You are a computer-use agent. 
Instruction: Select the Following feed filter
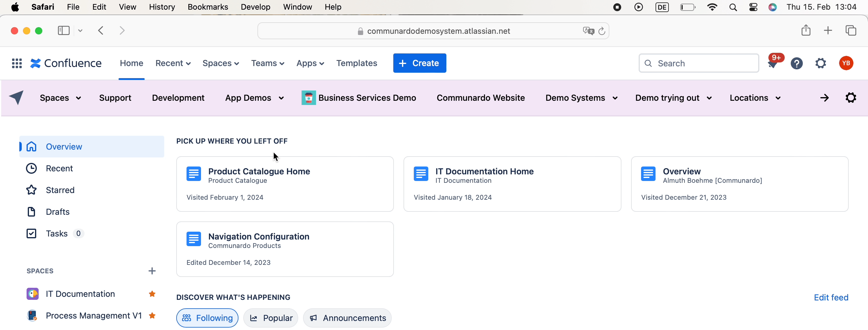tap(207, 318)
